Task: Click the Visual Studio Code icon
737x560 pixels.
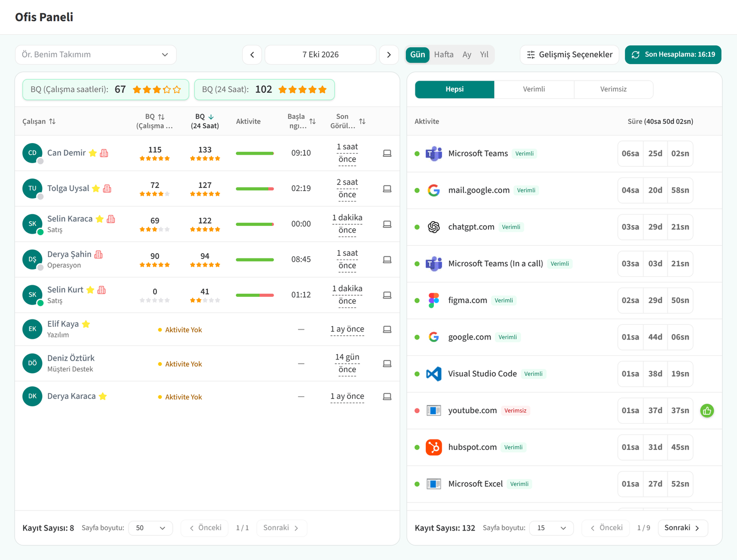Action: (434, 374)
